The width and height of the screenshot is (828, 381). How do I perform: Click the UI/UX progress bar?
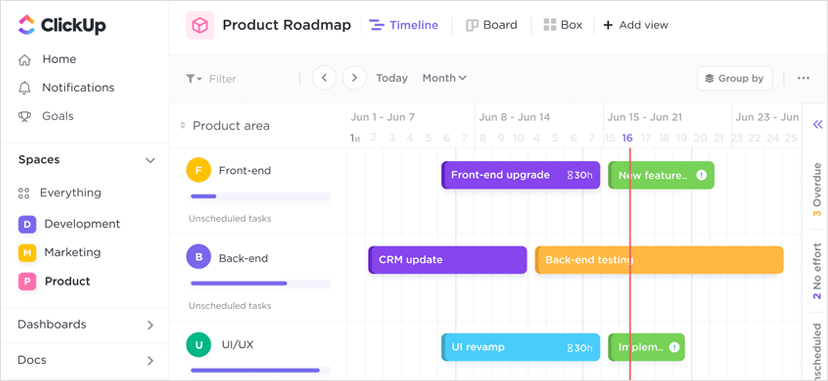click(261, 370)
